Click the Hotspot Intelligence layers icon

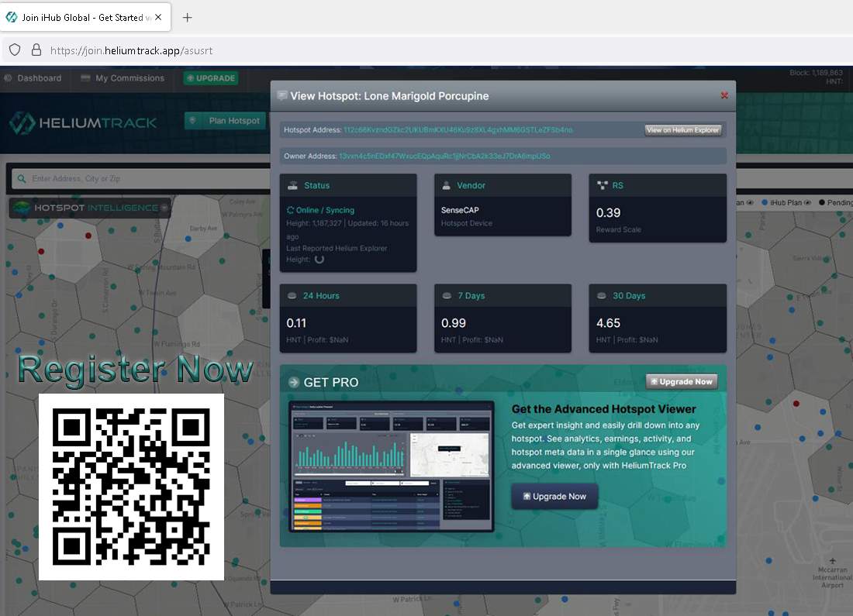click(x=22, y=208)
